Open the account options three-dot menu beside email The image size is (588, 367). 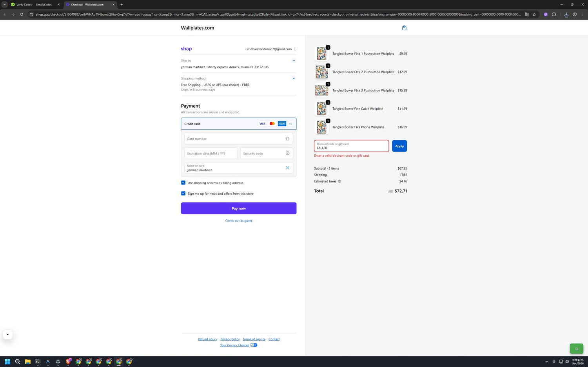pos(295,49)
